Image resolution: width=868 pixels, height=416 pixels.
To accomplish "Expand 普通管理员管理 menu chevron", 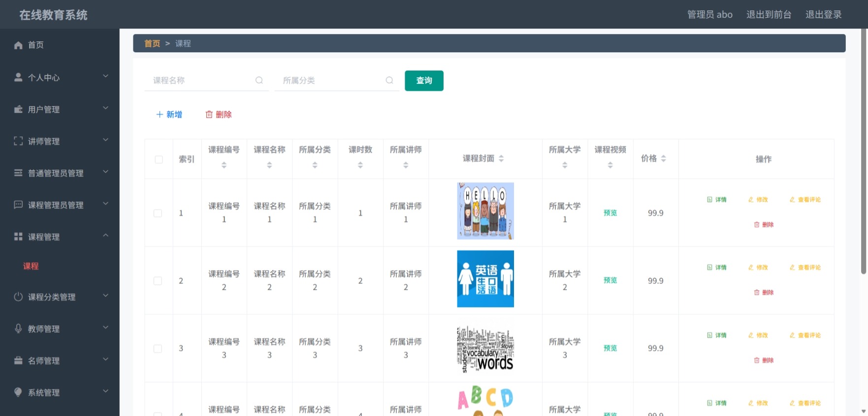I will pos(105,172).
